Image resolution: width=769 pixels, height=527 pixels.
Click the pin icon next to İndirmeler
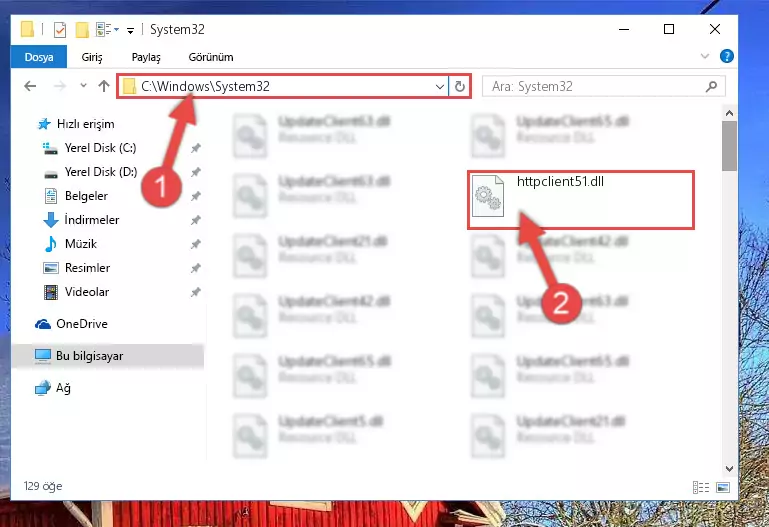(195, 220)
